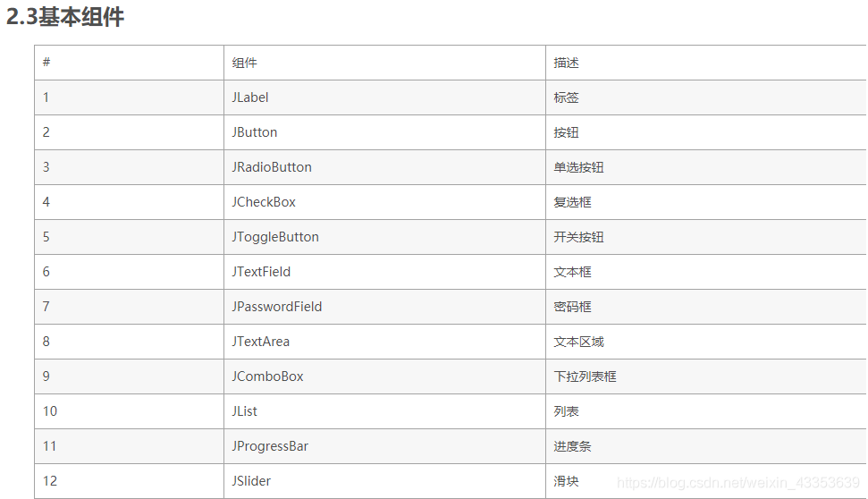
Task: Click the JPasswordField cell
Action: [x=277, y=307]
